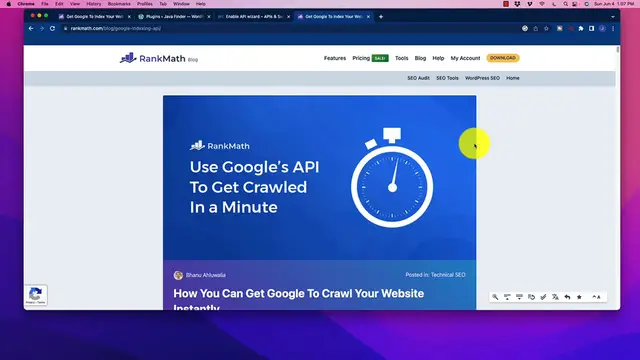Click the refresh-text icon in floating toolbar

coord(531,297)
